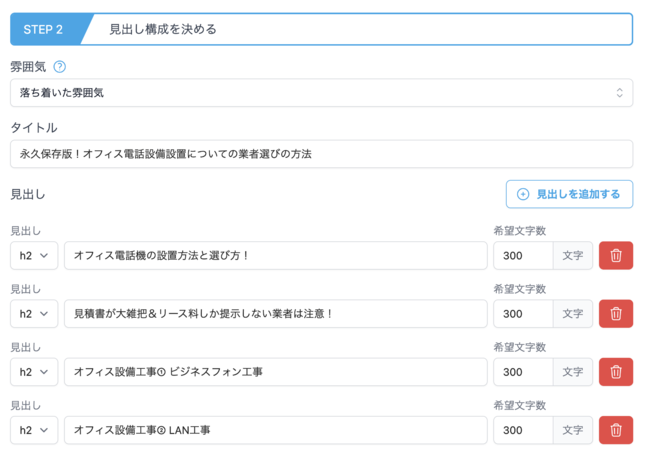The image size is (650, 455).
Task: Delete the オフィス電話機の設置方法 heading row
Action: (x=615, y=256)
